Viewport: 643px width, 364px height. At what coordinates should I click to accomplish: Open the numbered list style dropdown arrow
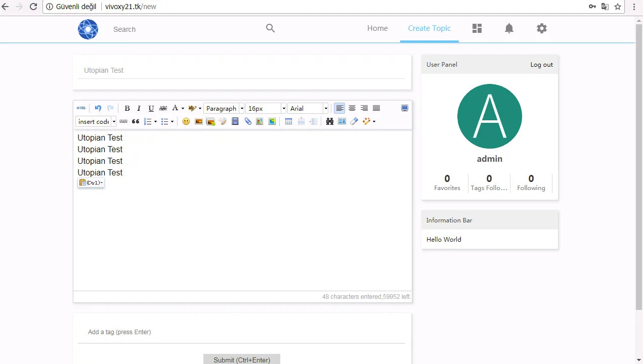point(155,121)
